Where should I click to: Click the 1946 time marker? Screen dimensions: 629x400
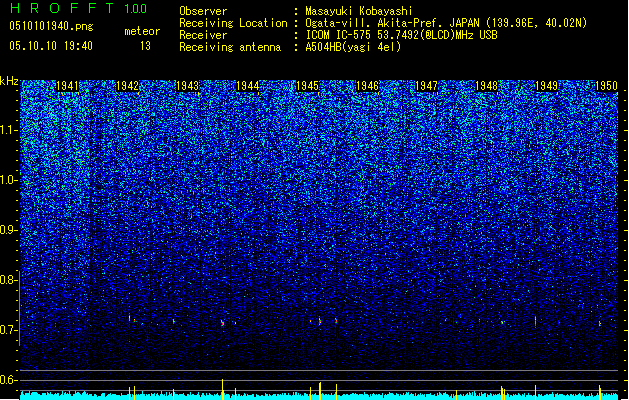(x=367, y=86)
